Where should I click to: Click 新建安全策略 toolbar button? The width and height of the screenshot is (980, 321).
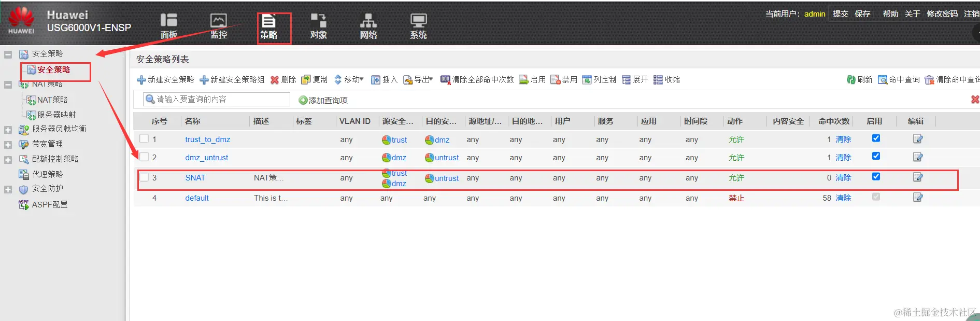[x=165, y=79]
